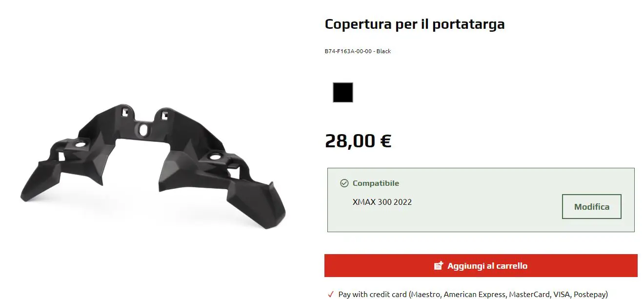Click the cart icon on the red button
Viewport: 644px width, 299px height.
tap(439, 266)
